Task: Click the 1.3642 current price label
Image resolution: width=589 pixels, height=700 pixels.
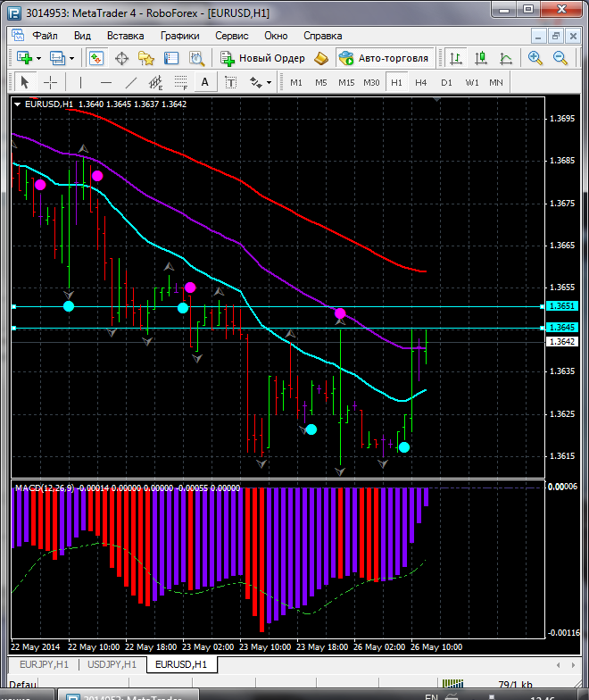Action: point(562,342)
